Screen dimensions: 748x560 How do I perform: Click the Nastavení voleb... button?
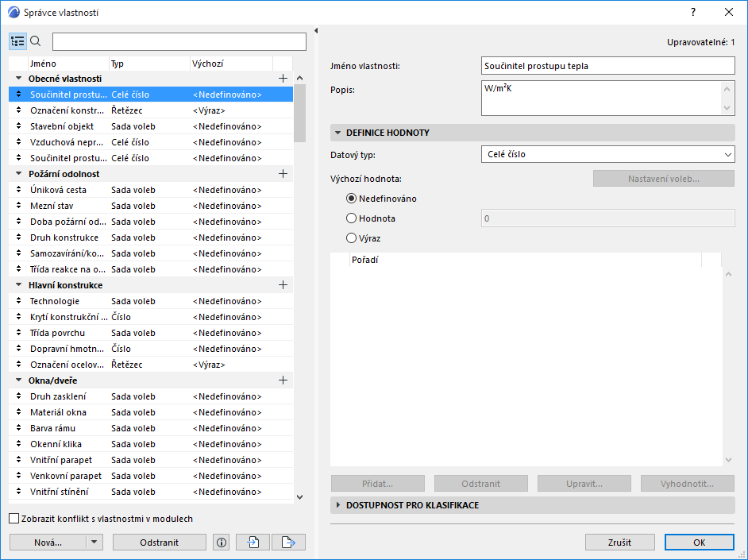[664, 179]
